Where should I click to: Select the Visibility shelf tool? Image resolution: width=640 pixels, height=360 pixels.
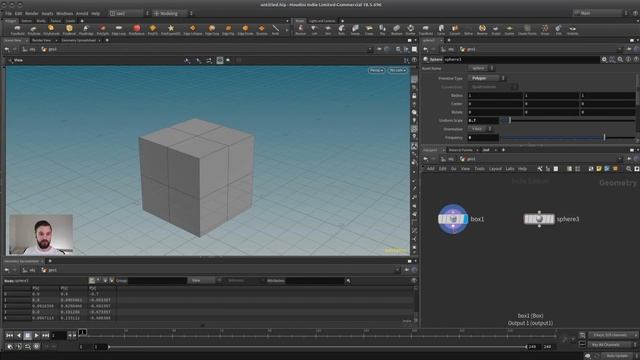[x=573, y=29]
